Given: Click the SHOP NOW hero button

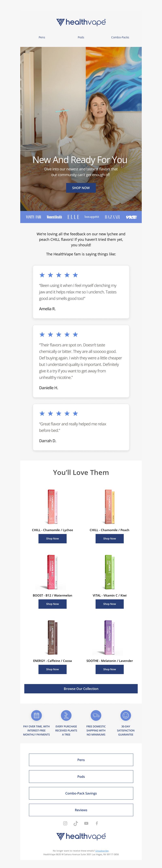Looking at the screenshot, I should click(x=81, y=188).
